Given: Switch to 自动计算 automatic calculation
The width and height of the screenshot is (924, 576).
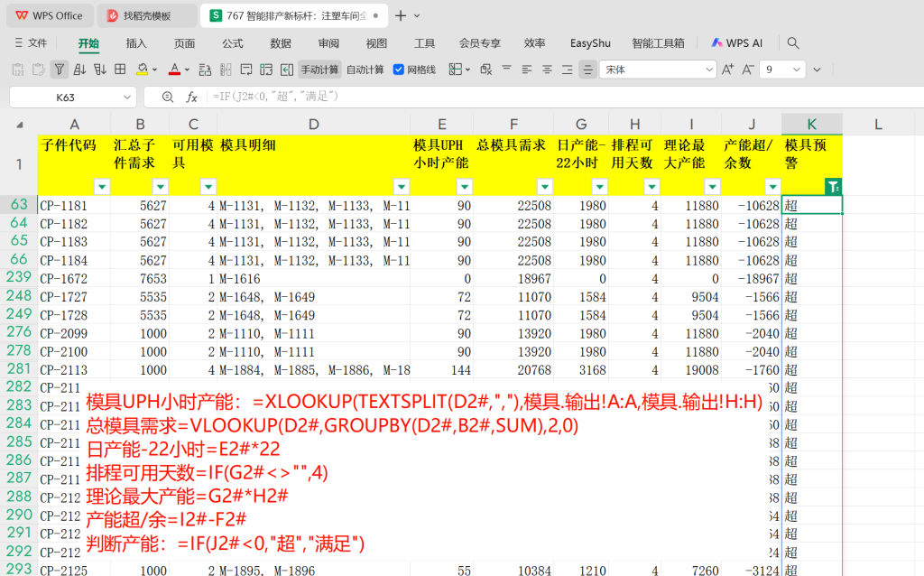Looking at the screenshot, I should [365, 70].
